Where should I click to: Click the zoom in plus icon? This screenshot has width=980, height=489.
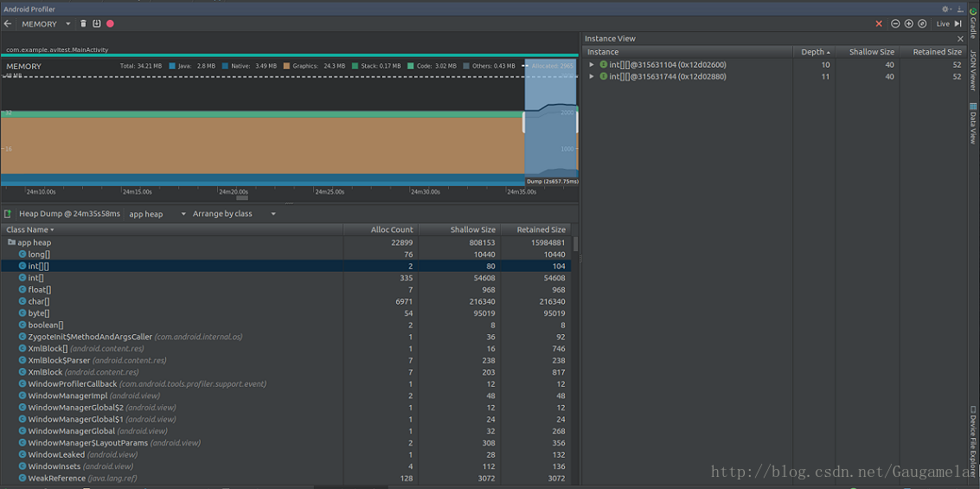tap(908, 24)
